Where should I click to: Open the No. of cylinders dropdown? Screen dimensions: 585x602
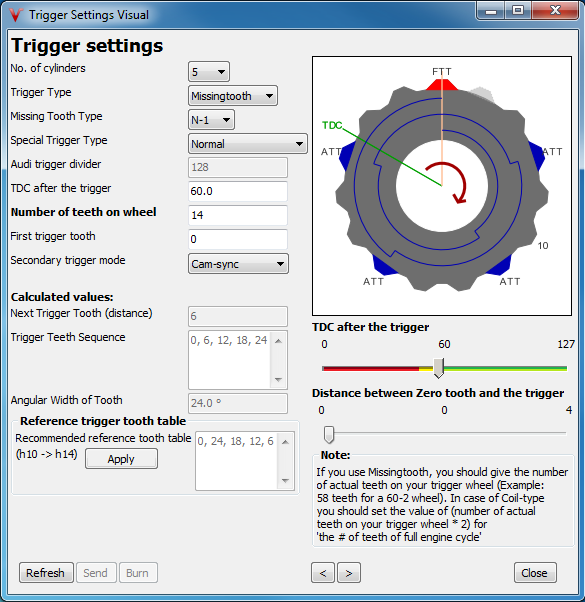click(209, 72)
